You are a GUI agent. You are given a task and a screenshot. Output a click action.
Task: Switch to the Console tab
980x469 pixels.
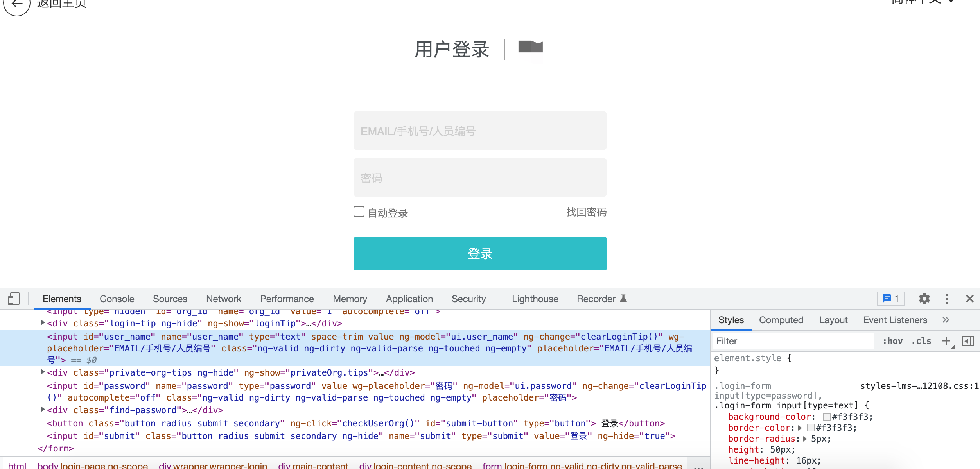(x=117, y=299)
